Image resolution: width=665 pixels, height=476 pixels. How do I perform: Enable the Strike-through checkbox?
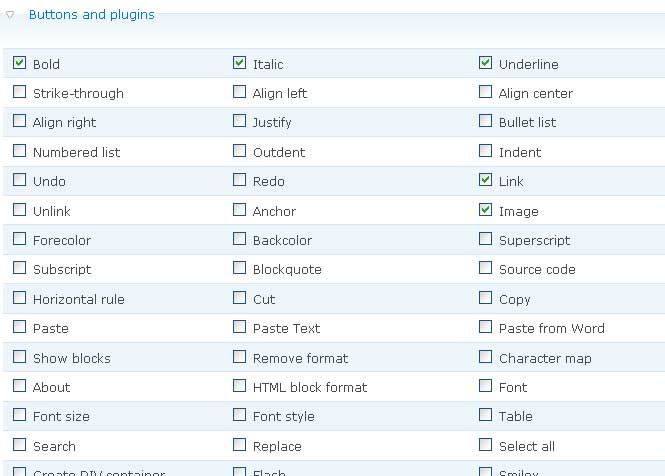20,92
